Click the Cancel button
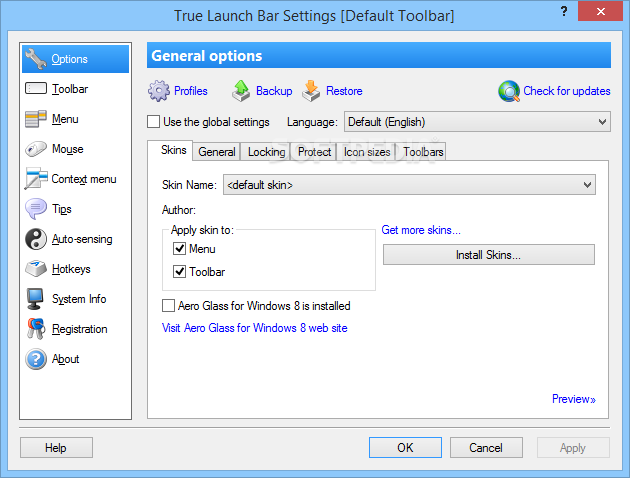 point(486,447)
